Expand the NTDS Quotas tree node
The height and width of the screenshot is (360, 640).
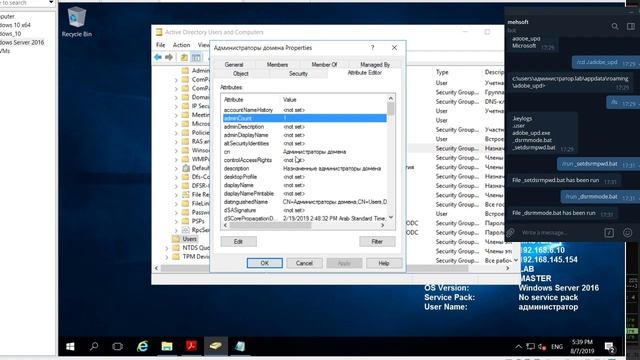point(167,248)
